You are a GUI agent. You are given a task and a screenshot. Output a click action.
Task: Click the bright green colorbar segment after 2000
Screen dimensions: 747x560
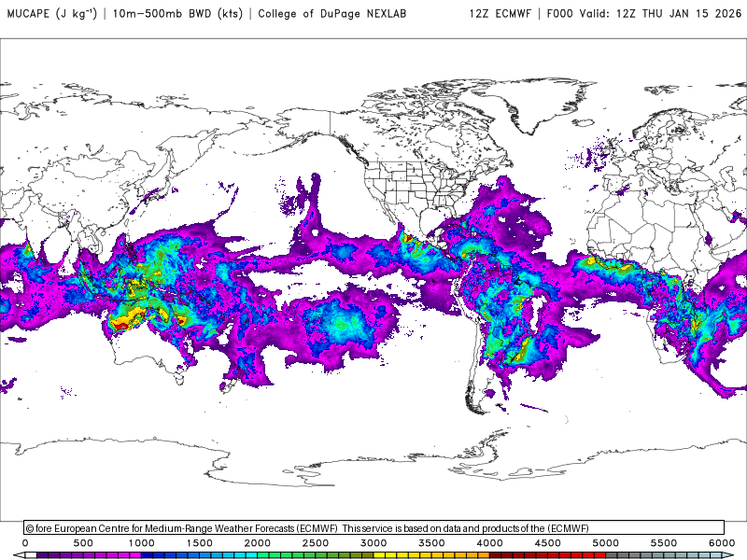tap(263, 554)
